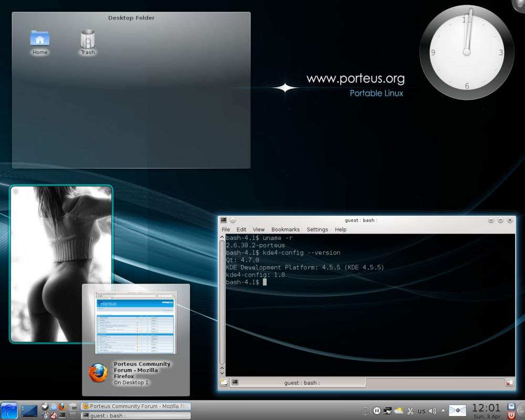Open the new mail envelope notifier
525x420 pixels.
click(x=457, y=411)
